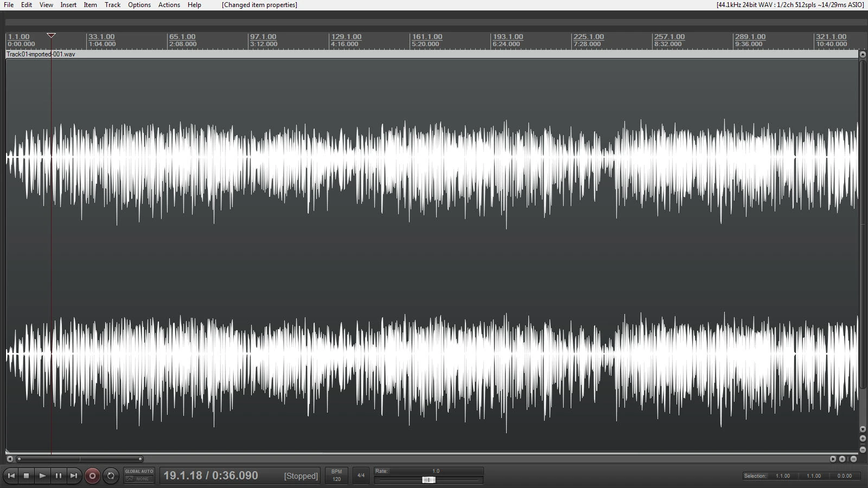Viewport: 868px width, 488px height.
Task: Open the Track menu
Action: [x=112, y=5]
